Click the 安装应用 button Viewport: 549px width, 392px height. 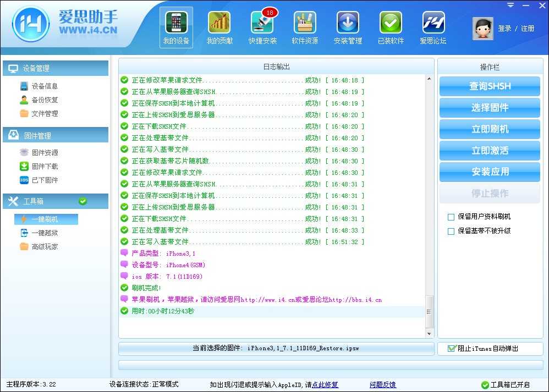point(490,172)
